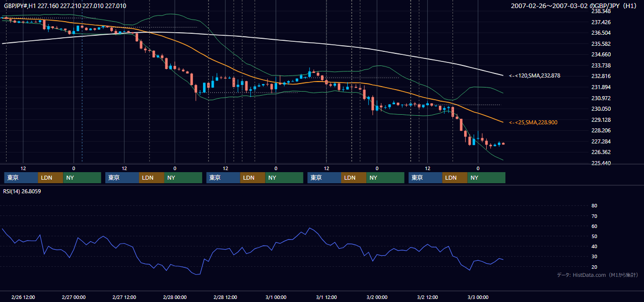Screen dimensions: 644x302
Task: Click price axis value 236.504
Action: point(601,33)
